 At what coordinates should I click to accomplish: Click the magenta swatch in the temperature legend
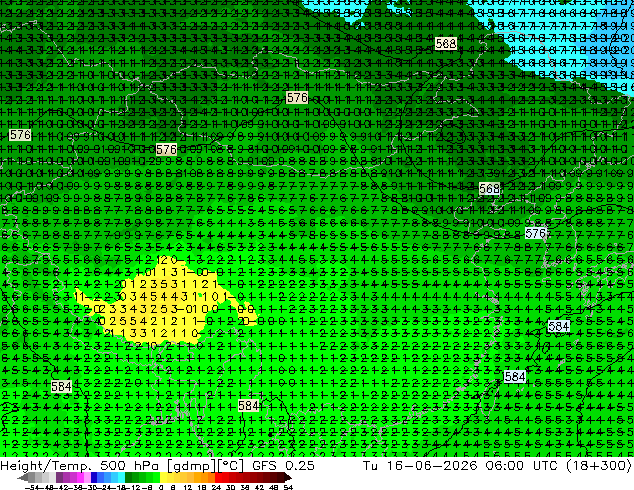80,478
